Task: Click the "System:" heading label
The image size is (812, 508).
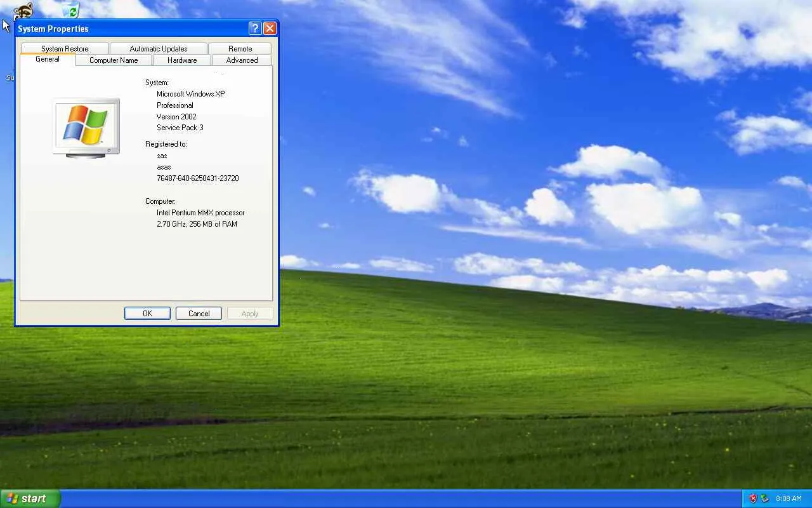Action: (x=157, y=83)
